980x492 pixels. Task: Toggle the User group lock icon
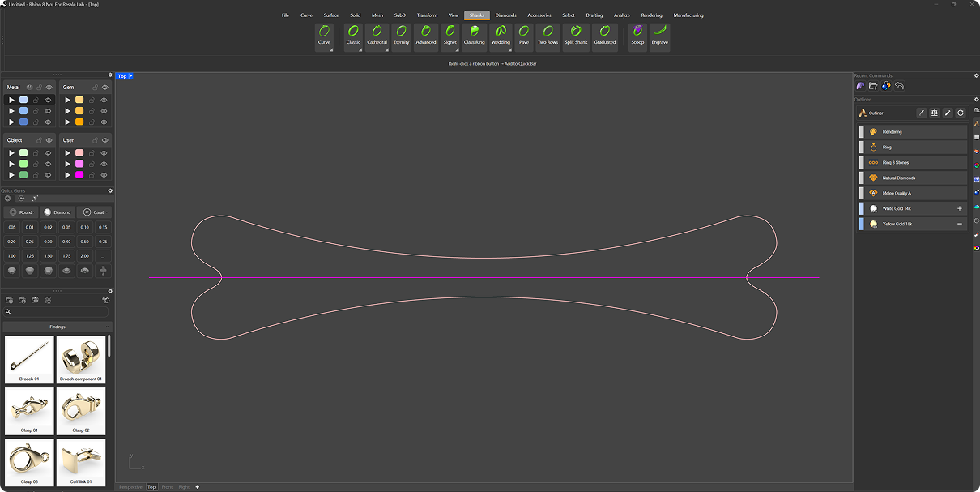point(95,140)
